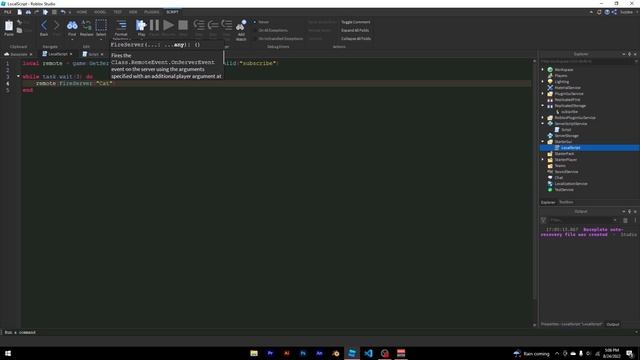The width and height of the screenshot is (640, 360).
Task: Collapse the while loop fold arrow
Action: 18,76
